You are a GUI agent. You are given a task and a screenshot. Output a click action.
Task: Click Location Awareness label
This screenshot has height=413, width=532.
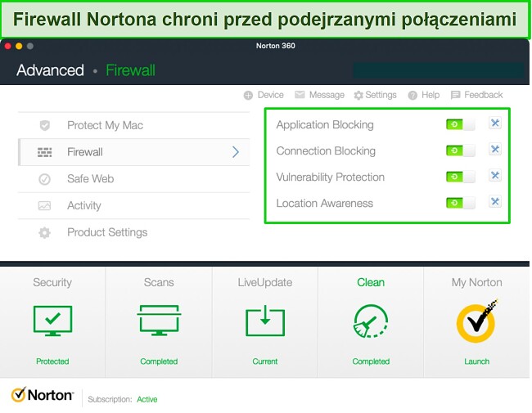324,203
